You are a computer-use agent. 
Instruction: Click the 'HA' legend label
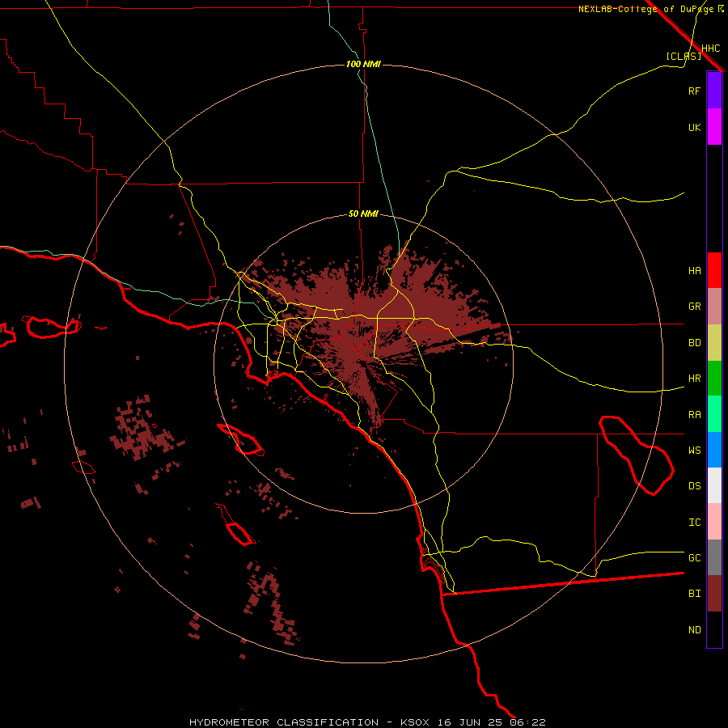pos(694,270)
